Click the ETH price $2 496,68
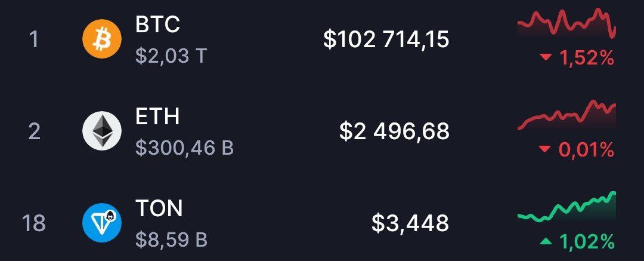Viewport: 644px width, 261px height. coord(395,132)
